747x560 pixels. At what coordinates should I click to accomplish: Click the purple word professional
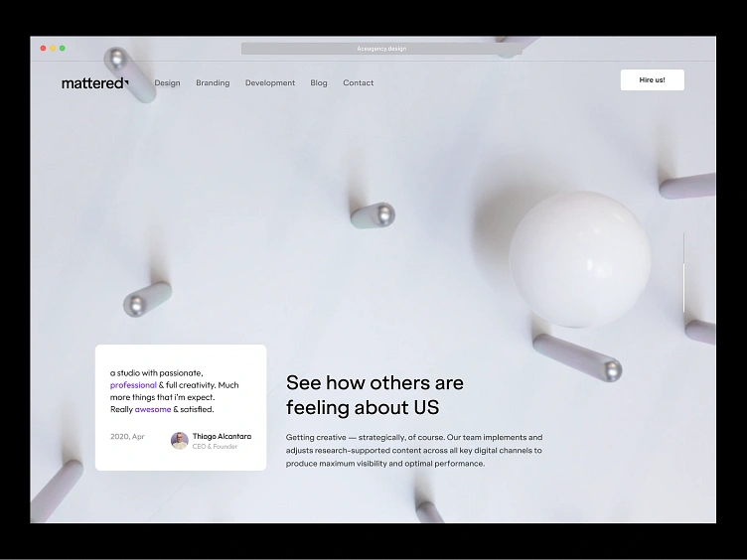tap(133, 385)
